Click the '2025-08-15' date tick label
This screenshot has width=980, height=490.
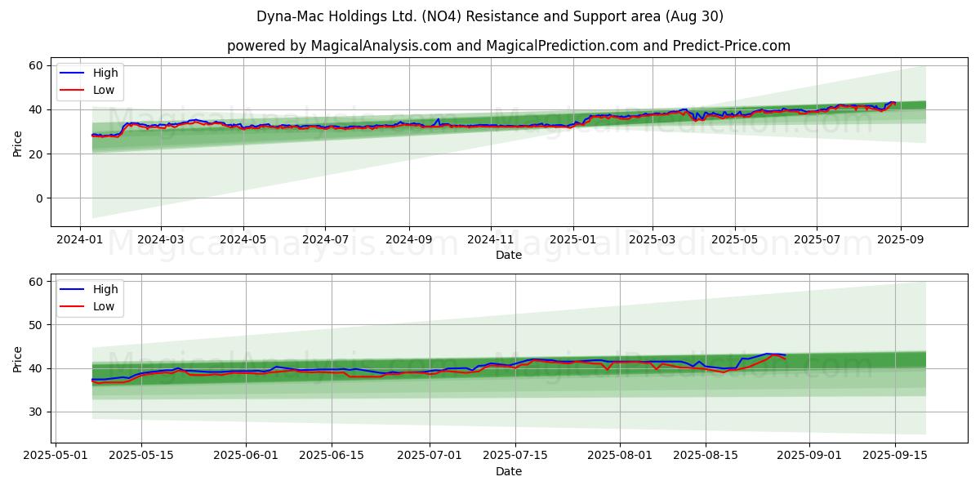(705, 456)
